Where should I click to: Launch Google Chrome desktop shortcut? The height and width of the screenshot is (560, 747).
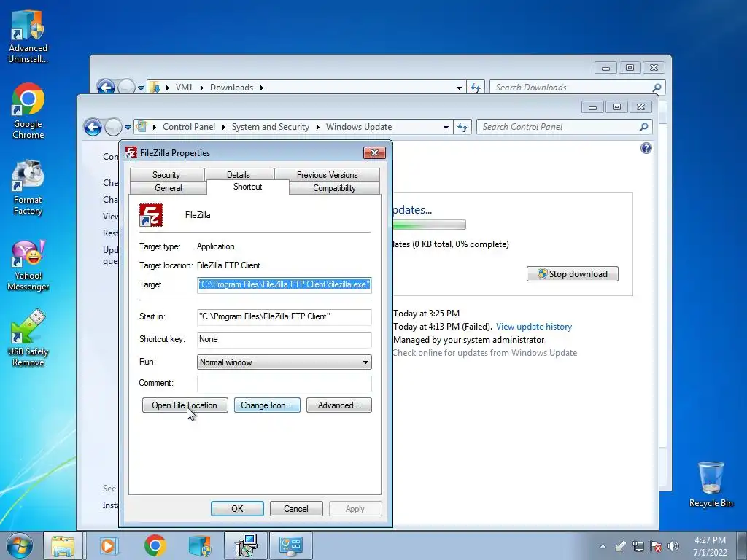28,112
